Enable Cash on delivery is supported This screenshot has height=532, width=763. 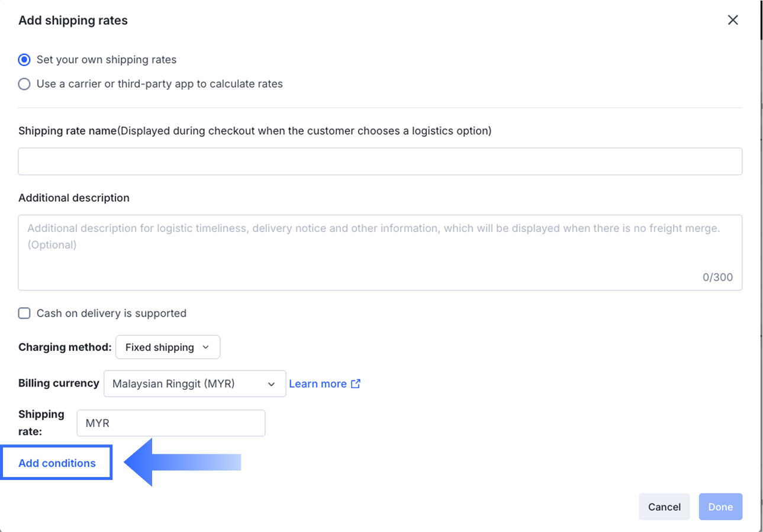pos(24,313)
